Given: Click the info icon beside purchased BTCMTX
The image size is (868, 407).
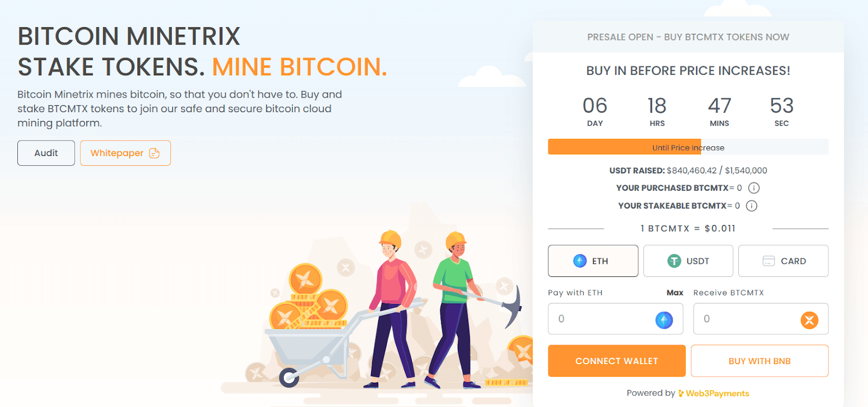Looking at the screenshot, I should [x=754, y=188].
